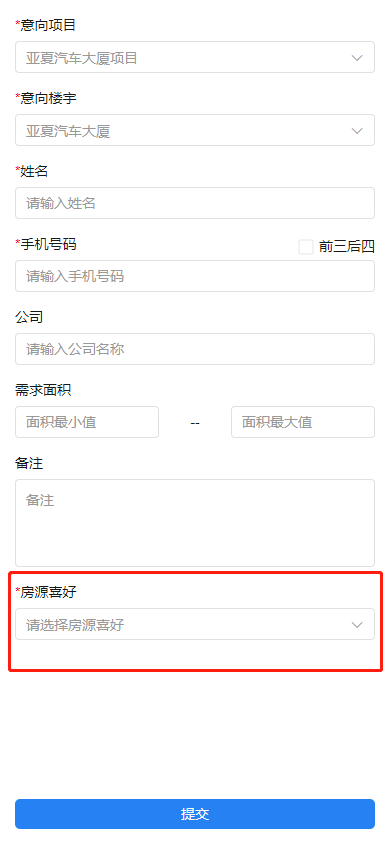Focus the 请输入姓名 name field
390x844 pixels.
(x=195, y=203)
